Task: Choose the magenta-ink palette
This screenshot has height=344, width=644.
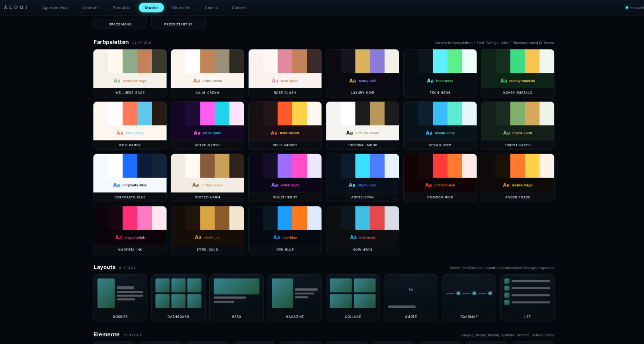Action: [x=130, y=230]
